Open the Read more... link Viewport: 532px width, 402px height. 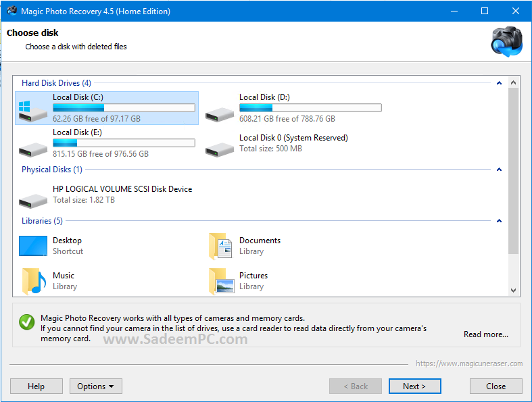[486, 334]
